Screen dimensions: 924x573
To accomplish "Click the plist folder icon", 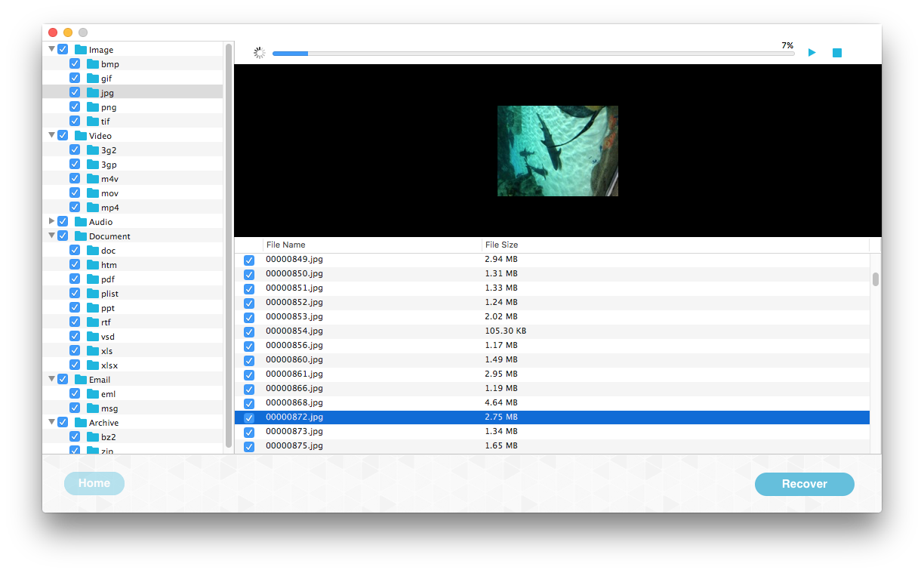I will click(x=93, y=294).
